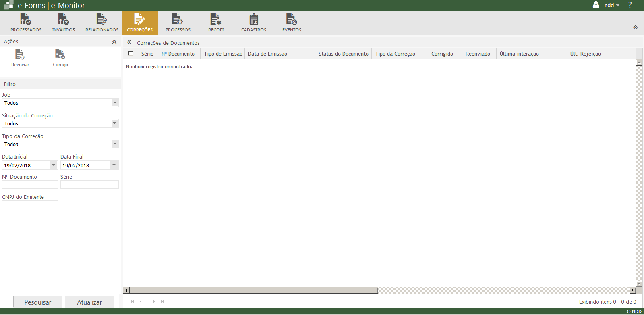This screenshot has height=315, width=644.
Task: Go to the next results page
Action: (x=154, y=302)
